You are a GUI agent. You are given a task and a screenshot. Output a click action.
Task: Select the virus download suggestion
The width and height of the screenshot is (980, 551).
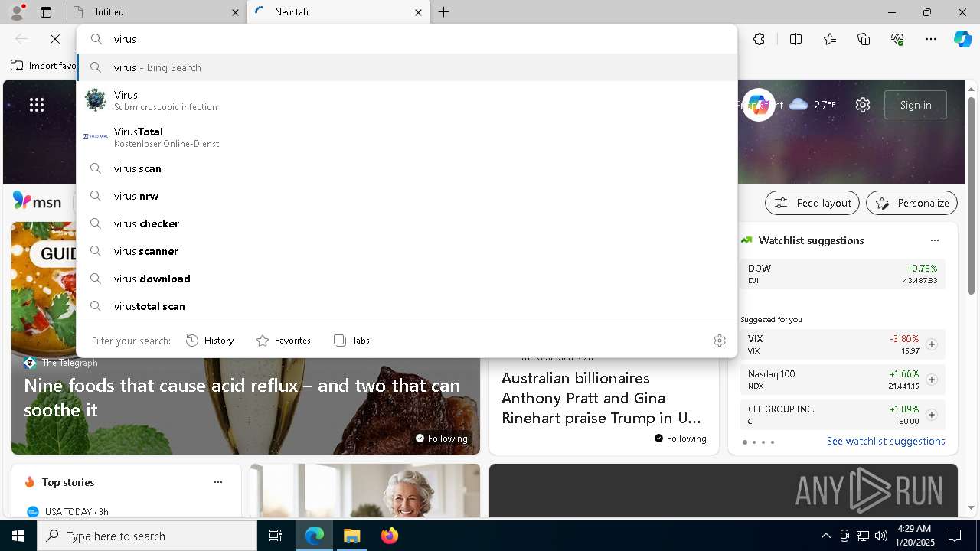407,279
